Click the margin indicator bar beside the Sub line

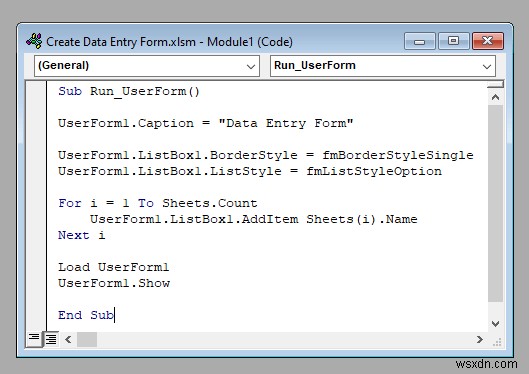(36, 91)
